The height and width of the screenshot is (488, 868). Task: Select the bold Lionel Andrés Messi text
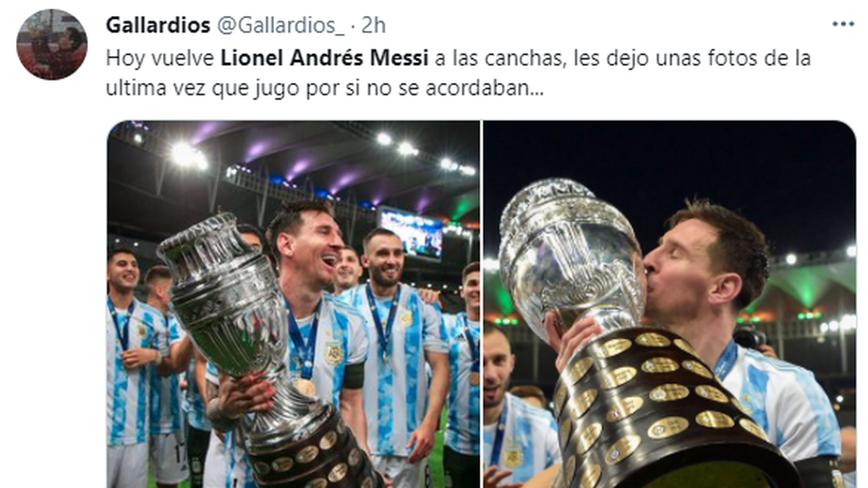coord(325,59)
